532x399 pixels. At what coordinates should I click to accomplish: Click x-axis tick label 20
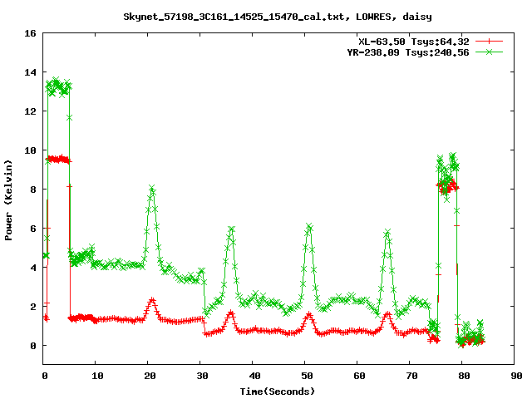(x=150, y=376)
